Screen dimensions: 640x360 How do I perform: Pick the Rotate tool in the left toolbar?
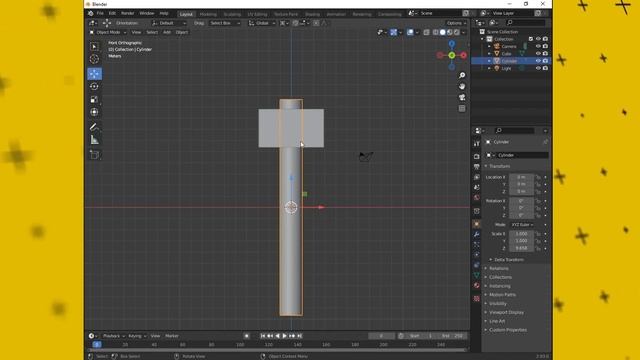pyautogui.click(x=94, y=87)
